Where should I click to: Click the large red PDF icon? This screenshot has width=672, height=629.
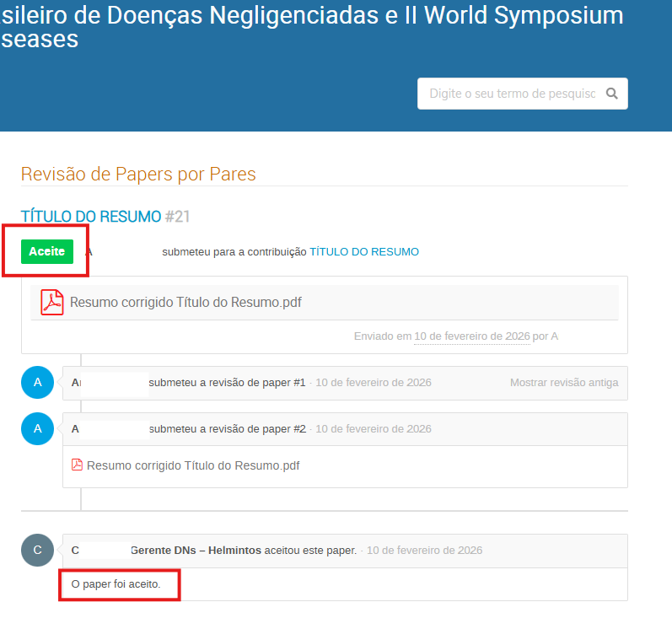[x=52, y=302]
